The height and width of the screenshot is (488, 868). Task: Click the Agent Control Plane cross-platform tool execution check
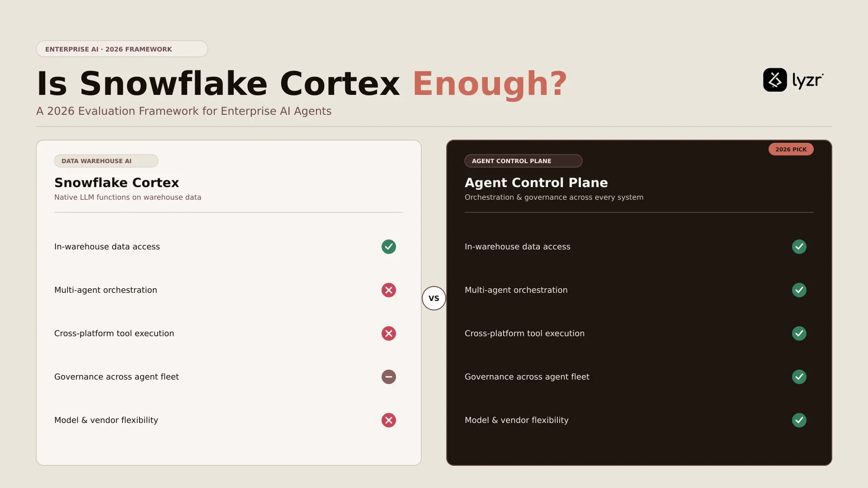799,333
